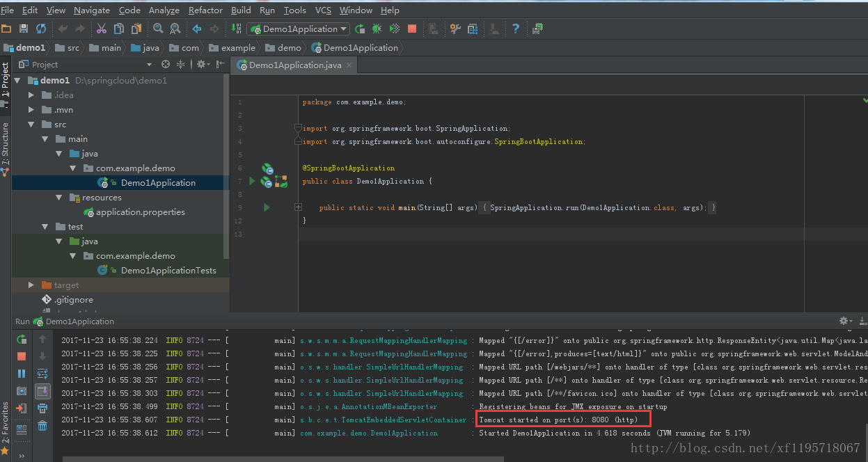Click the Rerun icon in the Run panel

(22, 340)
